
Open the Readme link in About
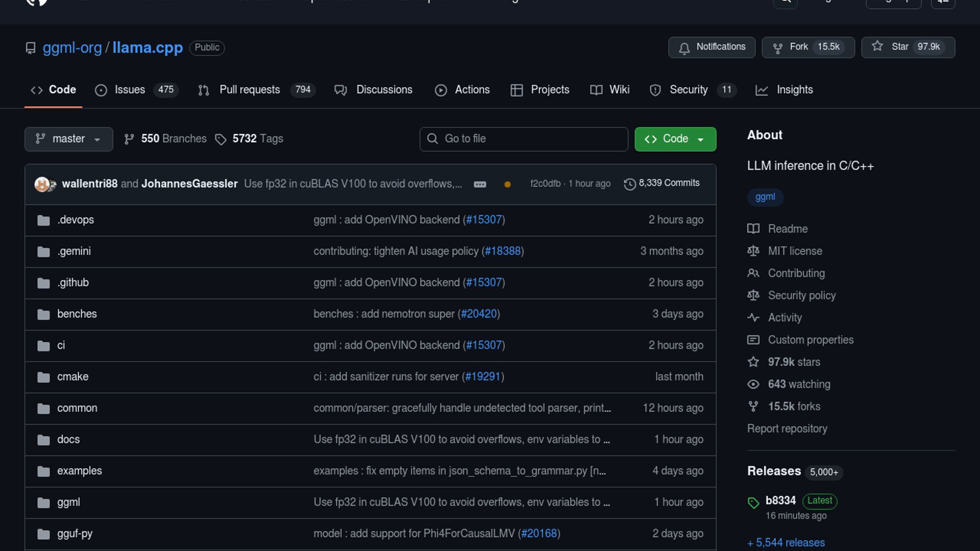click(x=788, y=229)
